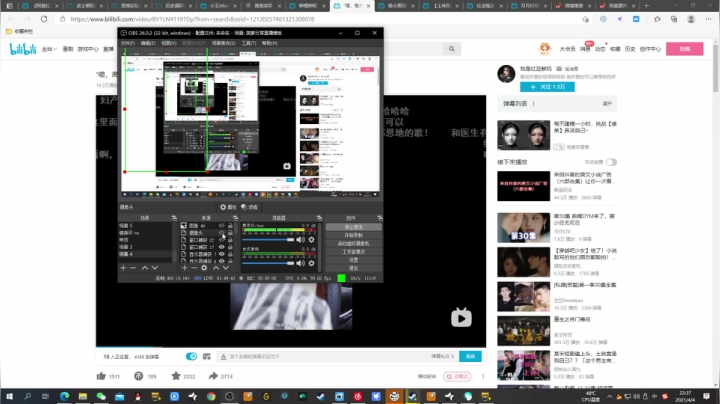Show hidden icons in Windows system tray

(x=609, y=396)
